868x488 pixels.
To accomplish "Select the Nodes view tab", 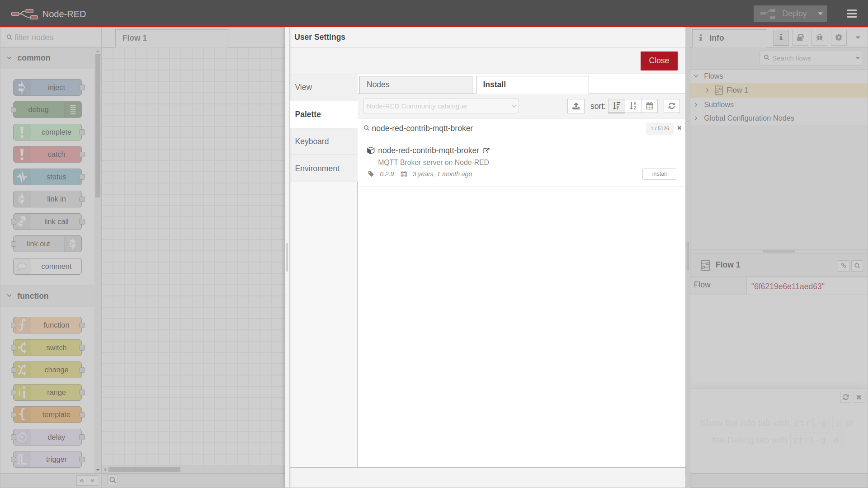I will (415, 84).
